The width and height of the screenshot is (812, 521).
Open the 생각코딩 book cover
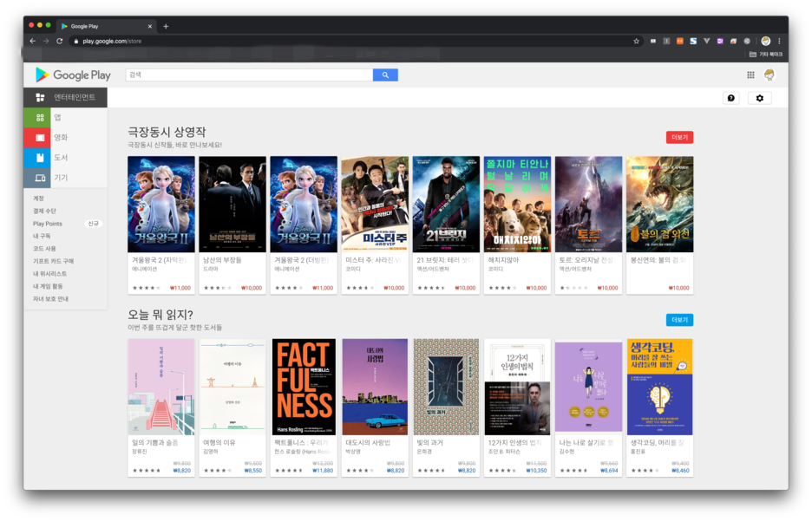point(659,387)
